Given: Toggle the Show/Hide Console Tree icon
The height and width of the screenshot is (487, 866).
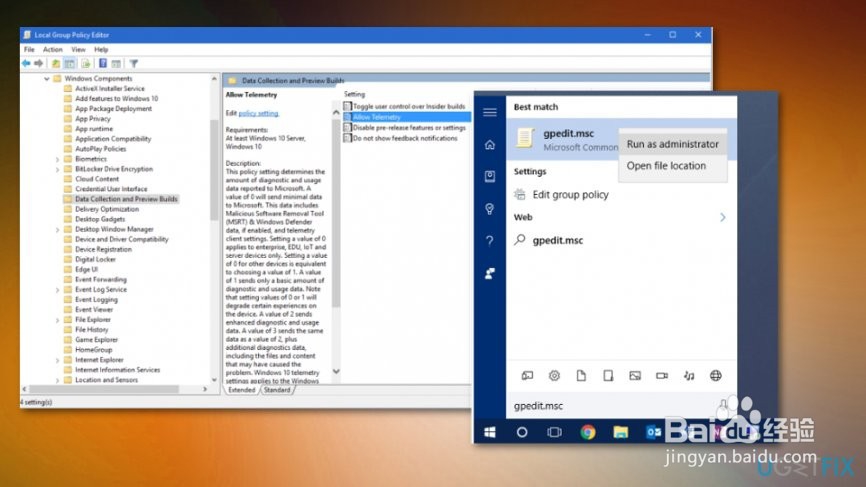Looking at the screenshot, I should click(x=70, y=63).
